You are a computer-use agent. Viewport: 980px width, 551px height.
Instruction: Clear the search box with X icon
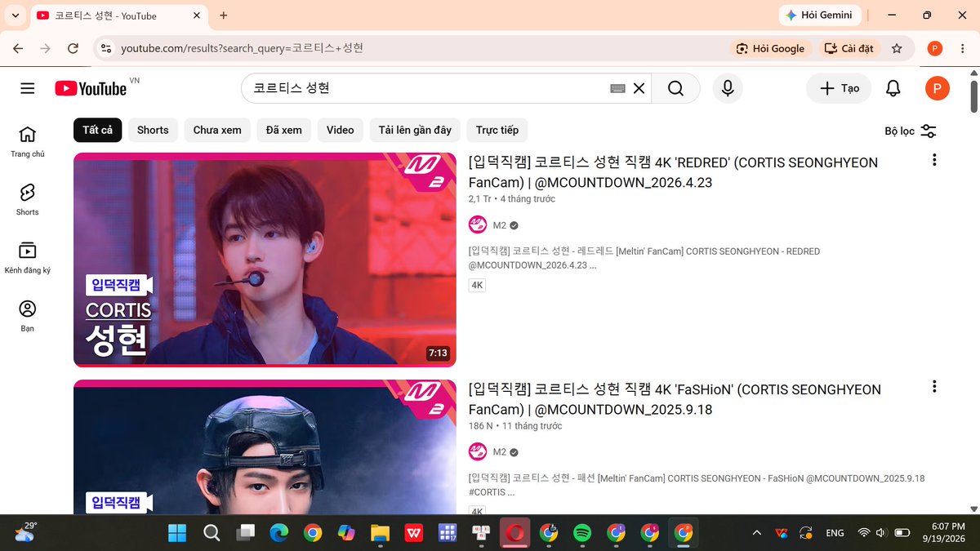(639, 88)
